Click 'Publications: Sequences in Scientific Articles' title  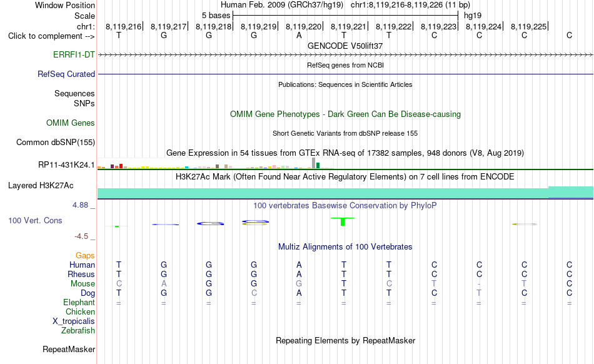(x=345, y=84)
